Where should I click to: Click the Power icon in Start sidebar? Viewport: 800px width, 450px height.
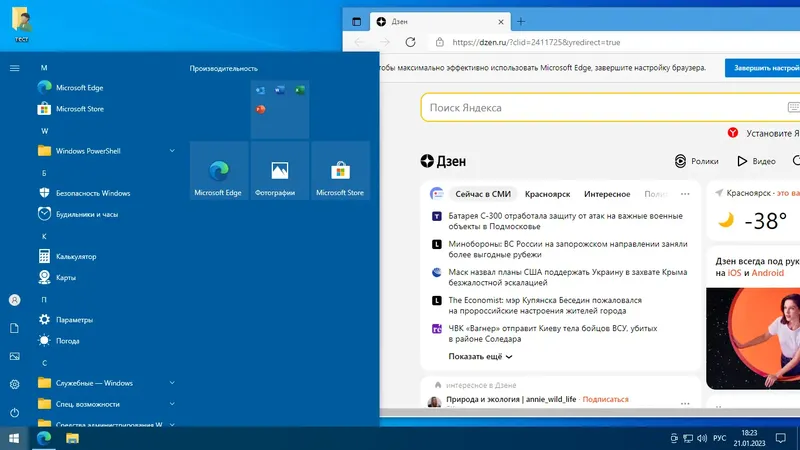14,412
